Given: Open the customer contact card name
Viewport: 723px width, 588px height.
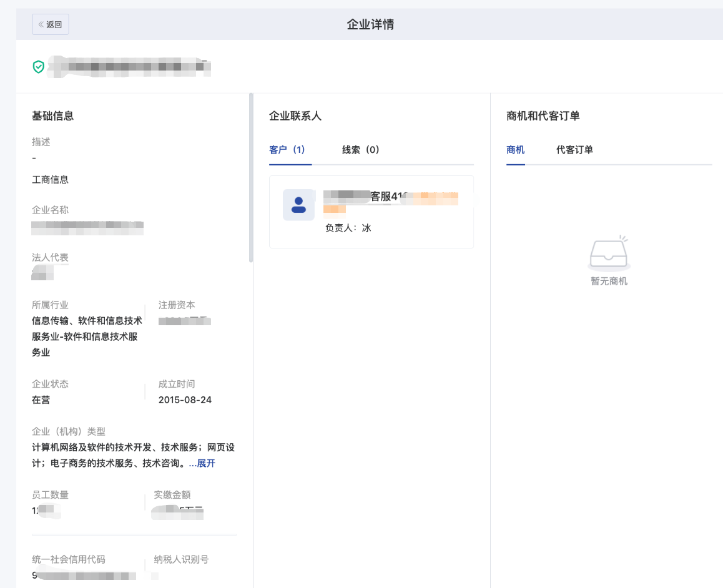Looking at the screenshot, I should (x=391, y=197).
